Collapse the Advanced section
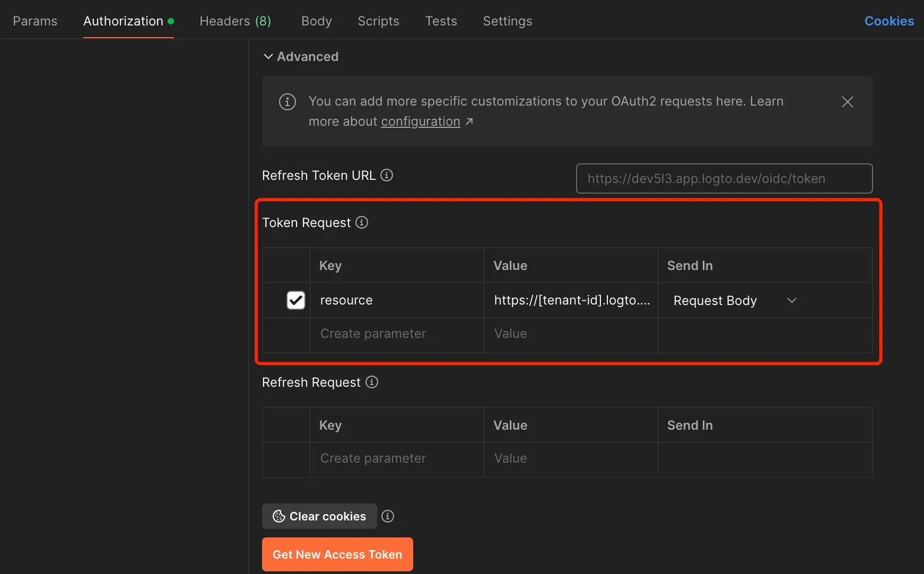 tap(268, 57)
